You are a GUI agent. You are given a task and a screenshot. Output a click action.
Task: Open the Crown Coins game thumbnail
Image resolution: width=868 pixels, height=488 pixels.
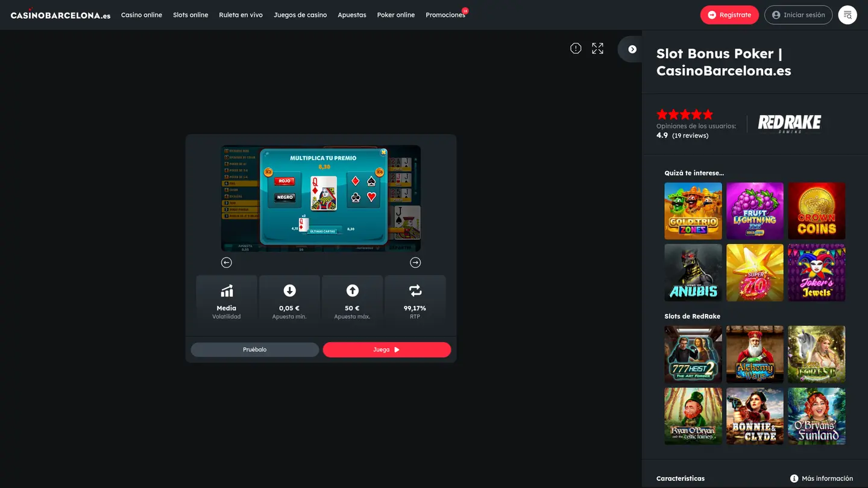pyautogui.click(x=817, y=211)
